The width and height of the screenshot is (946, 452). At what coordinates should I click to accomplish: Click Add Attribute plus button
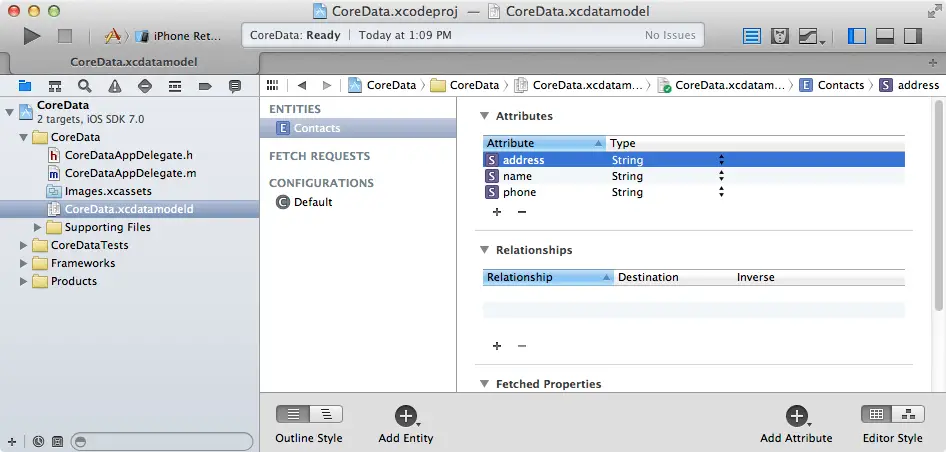tap(796, 416)
